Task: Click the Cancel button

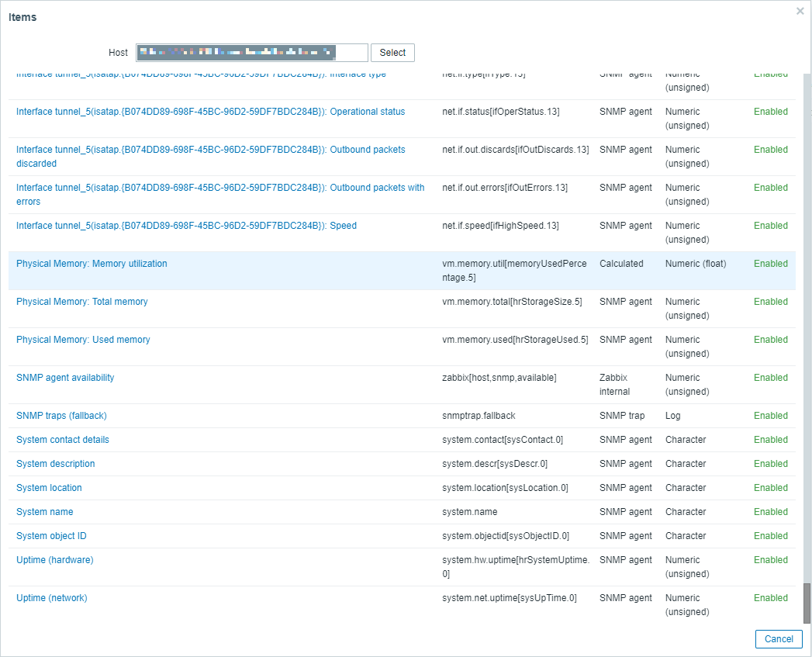Action: click(x=779, y=639)
